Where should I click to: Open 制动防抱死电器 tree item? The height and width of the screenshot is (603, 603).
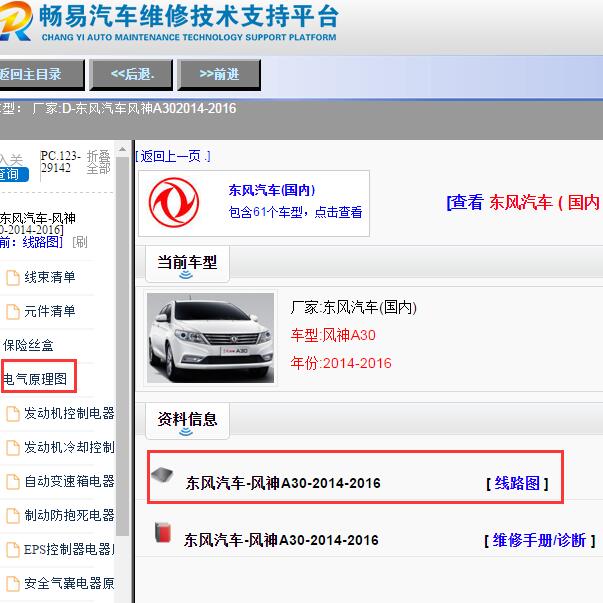69,515
